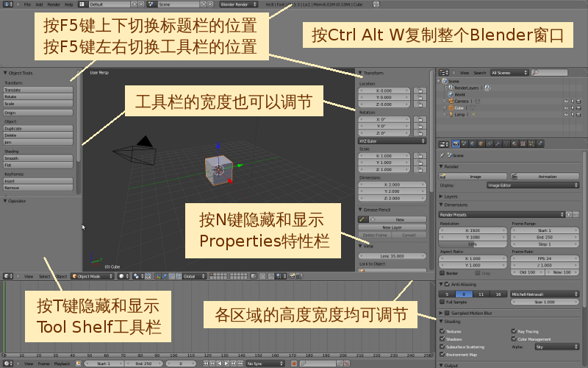Open the All Scenes outliner dropdown
The width and height of the screenshot is (588, 368).
coord(509,72)
